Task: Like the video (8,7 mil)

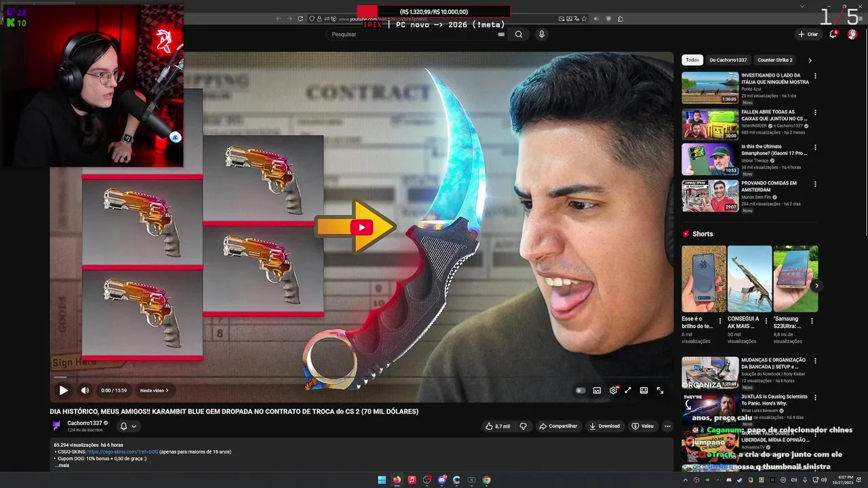Action: tap(497, 426)
